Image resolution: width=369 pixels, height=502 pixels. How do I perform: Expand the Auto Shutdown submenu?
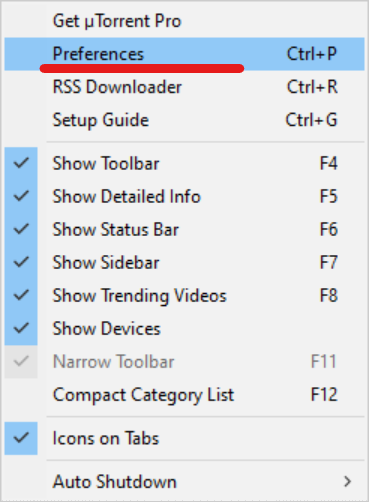coord(184,482)
